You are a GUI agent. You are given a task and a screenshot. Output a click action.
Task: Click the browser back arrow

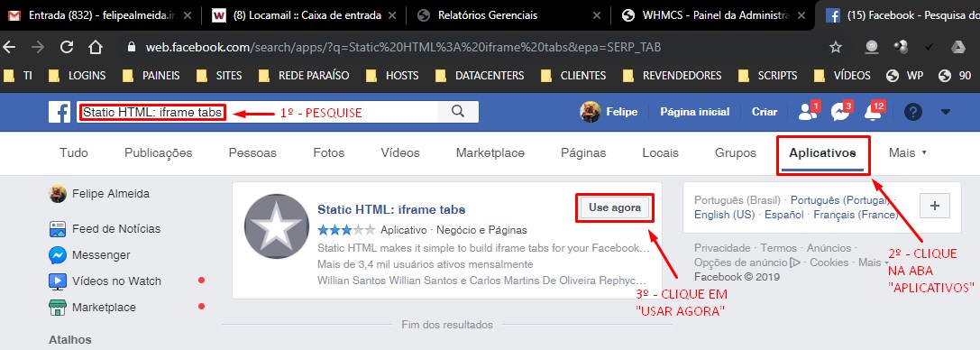tap(9, 47)
